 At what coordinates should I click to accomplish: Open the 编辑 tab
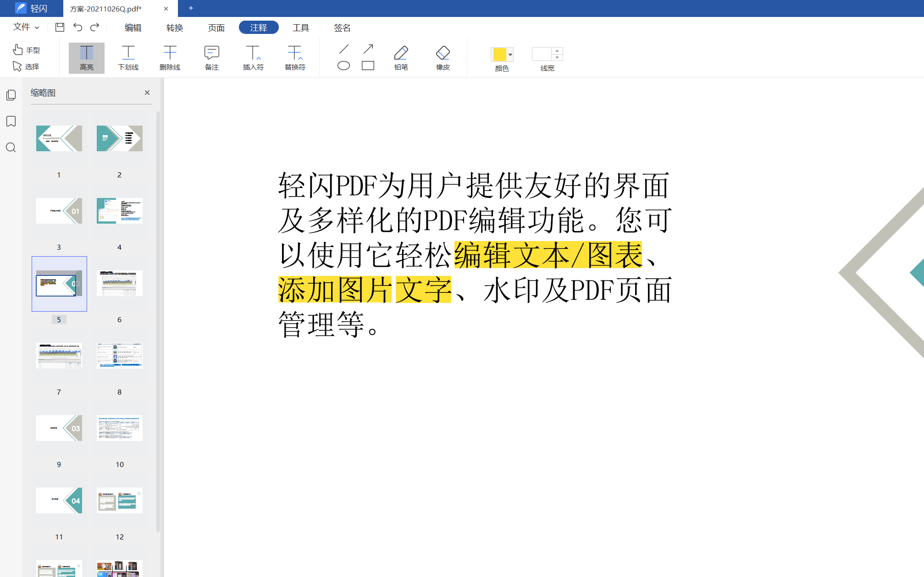click(x=133, y=27)
